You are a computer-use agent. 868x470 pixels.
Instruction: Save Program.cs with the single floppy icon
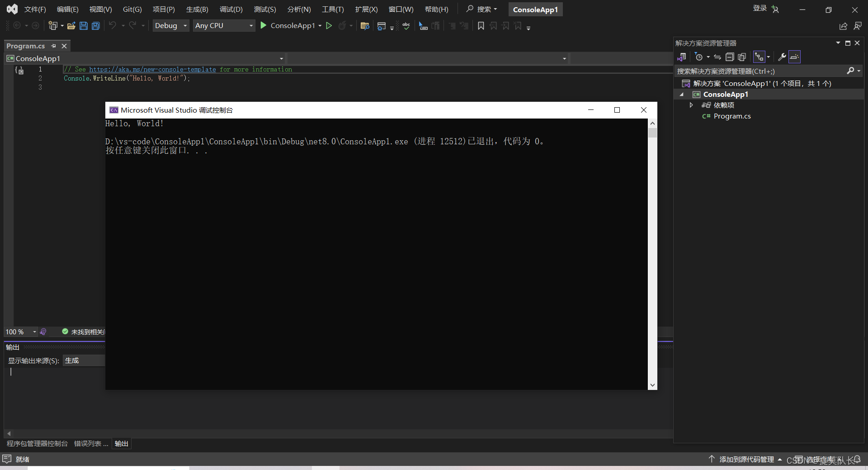click(x=84, y=26)
